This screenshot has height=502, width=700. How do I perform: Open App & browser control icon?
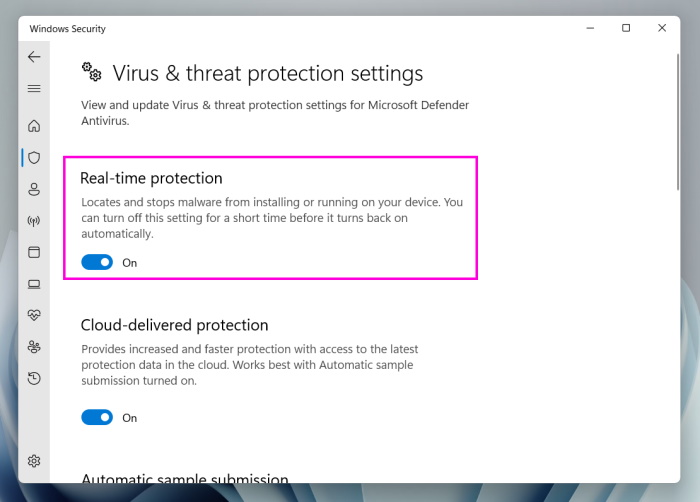pyautogui.click(x=34, y=252)
